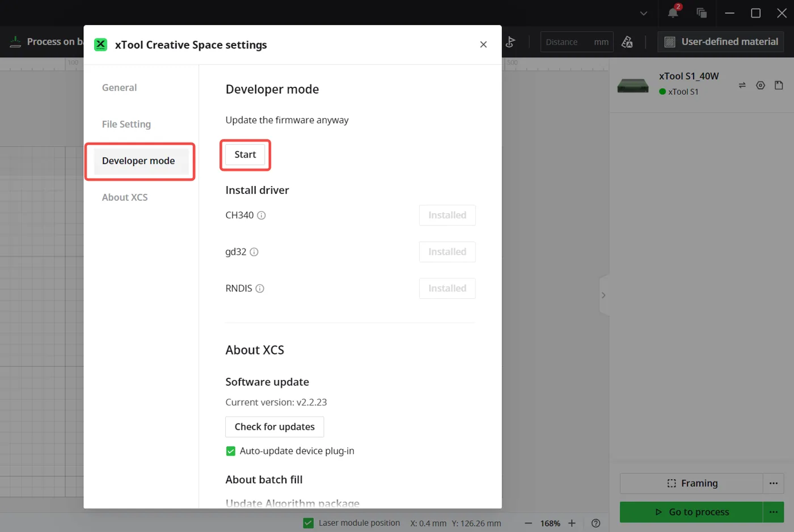Open the help question mark icon
The height and width of the screenshot is (532, 794).
[x=595, y=523]
